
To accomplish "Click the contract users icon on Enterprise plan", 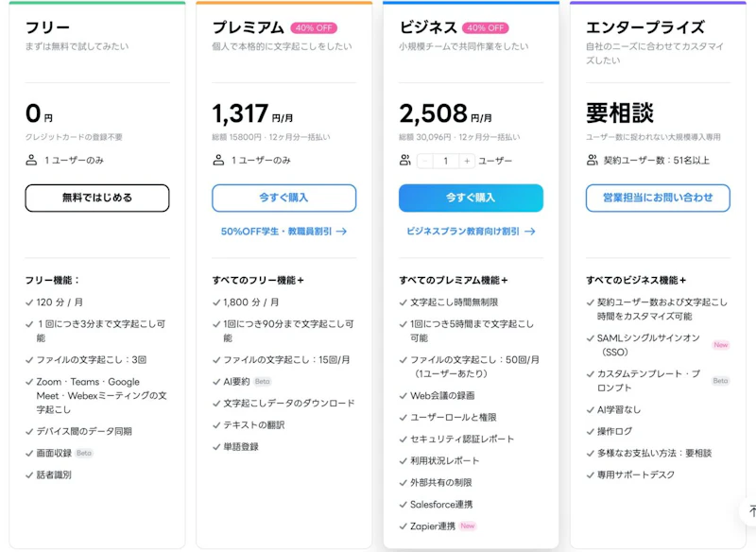I will (x=593, y=159).
